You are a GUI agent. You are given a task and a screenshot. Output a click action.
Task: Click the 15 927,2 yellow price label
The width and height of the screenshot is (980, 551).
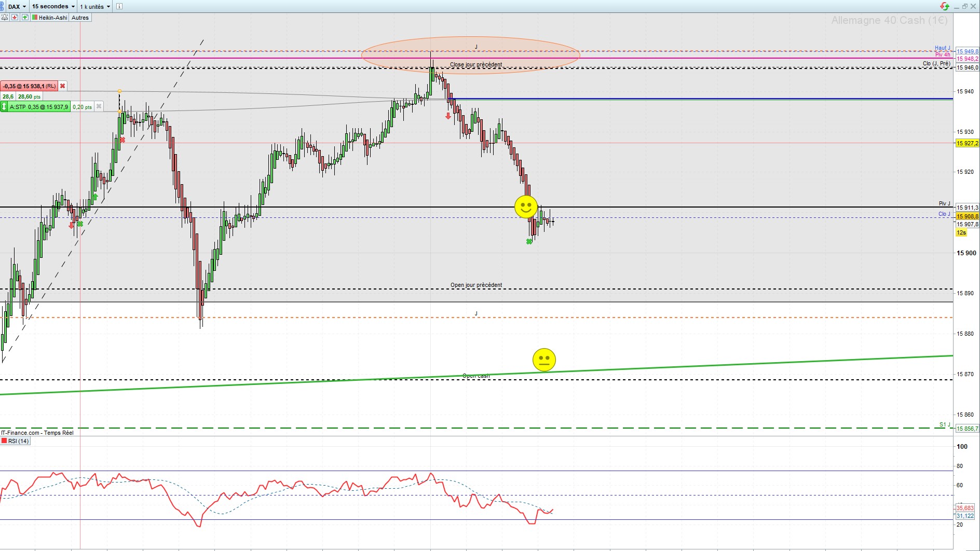click(x=967, y=143)
